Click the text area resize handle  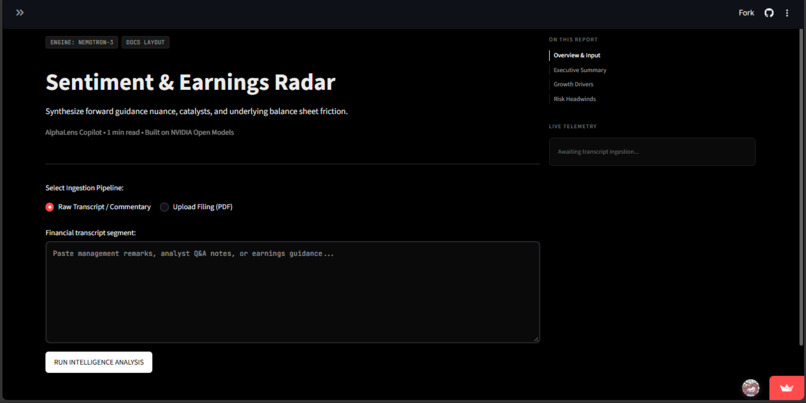coord(536,339)
